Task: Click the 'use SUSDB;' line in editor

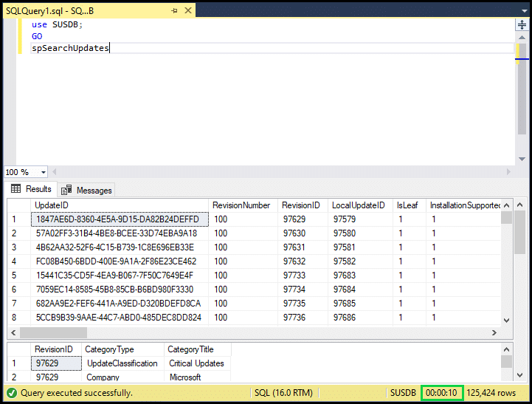Action: [x=57, y=25]
